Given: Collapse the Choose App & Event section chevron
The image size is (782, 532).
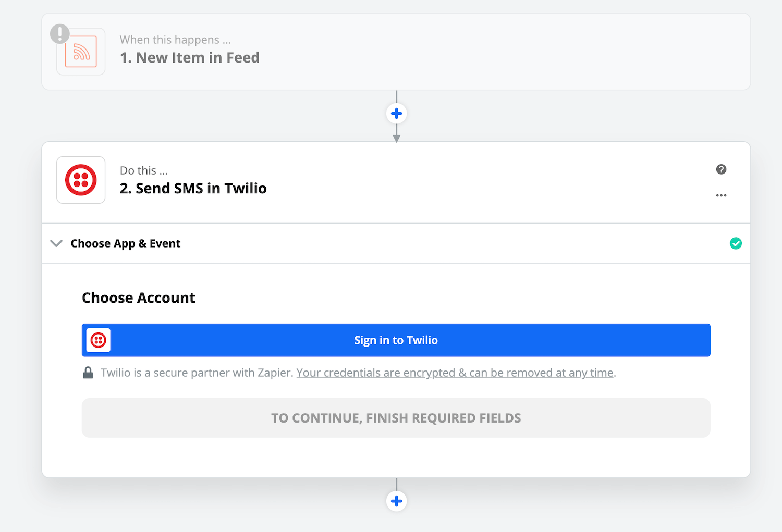Looking at the screenshot, I should [x=56, y=243].
